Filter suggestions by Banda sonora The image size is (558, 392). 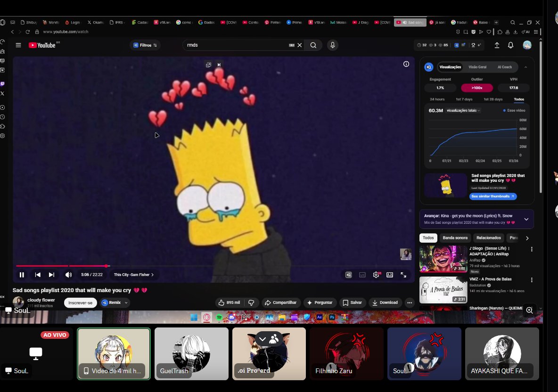455,237
